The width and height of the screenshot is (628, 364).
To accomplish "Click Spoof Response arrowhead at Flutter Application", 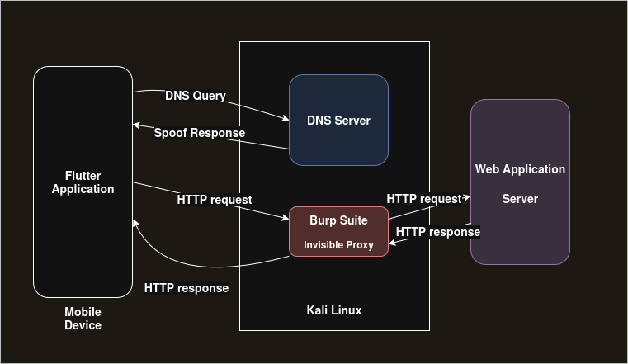I will click(x=137, y=125).
